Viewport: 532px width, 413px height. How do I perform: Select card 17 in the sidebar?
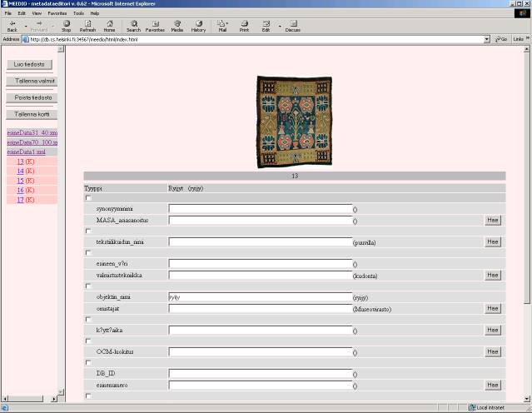[20, 200]
